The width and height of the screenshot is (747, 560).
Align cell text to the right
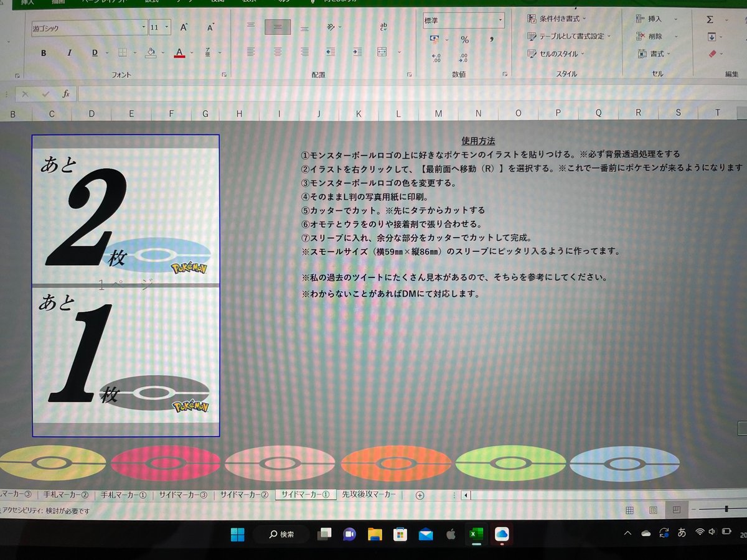(304, 52)
